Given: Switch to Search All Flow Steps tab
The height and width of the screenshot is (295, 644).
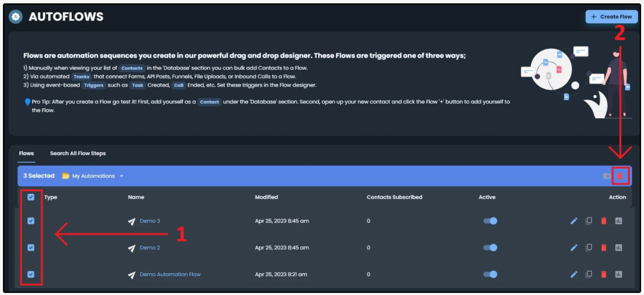Looking at the screenshot, I should click(78, 154).
